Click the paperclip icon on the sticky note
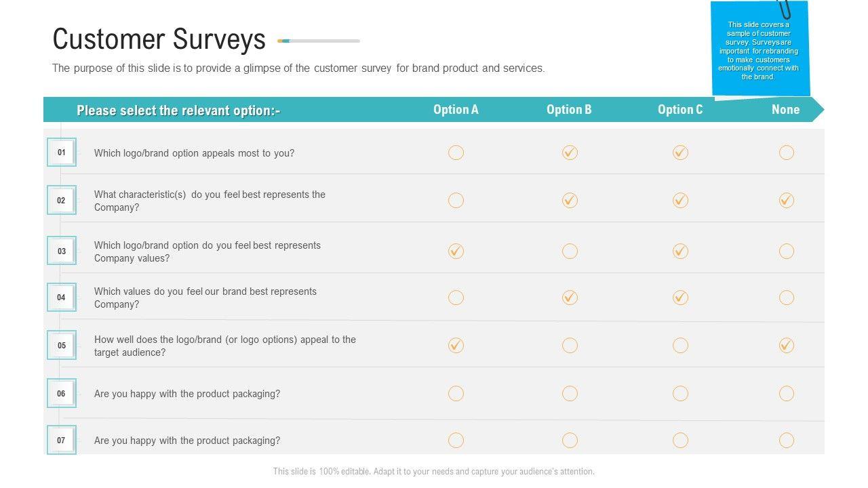The height and width of the screenshot is (488, 868). (x=785, y=9)
